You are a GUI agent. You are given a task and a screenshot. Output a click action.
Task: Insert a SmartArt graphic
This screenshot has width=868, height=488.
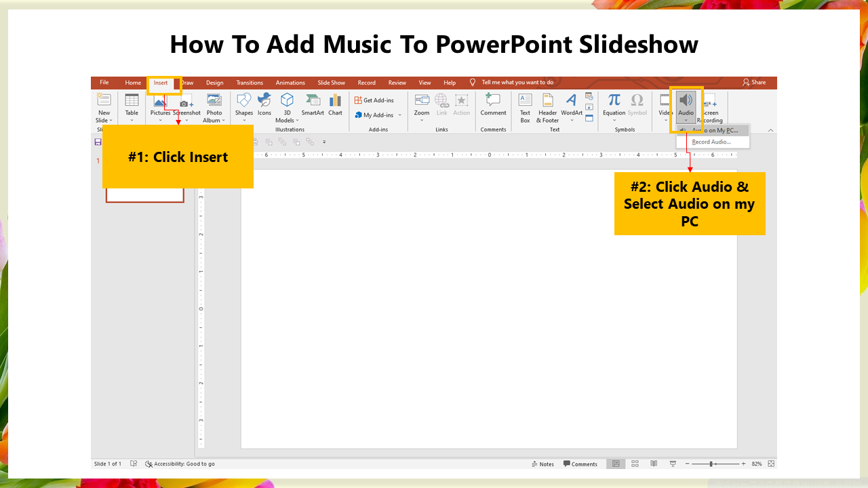313,104
